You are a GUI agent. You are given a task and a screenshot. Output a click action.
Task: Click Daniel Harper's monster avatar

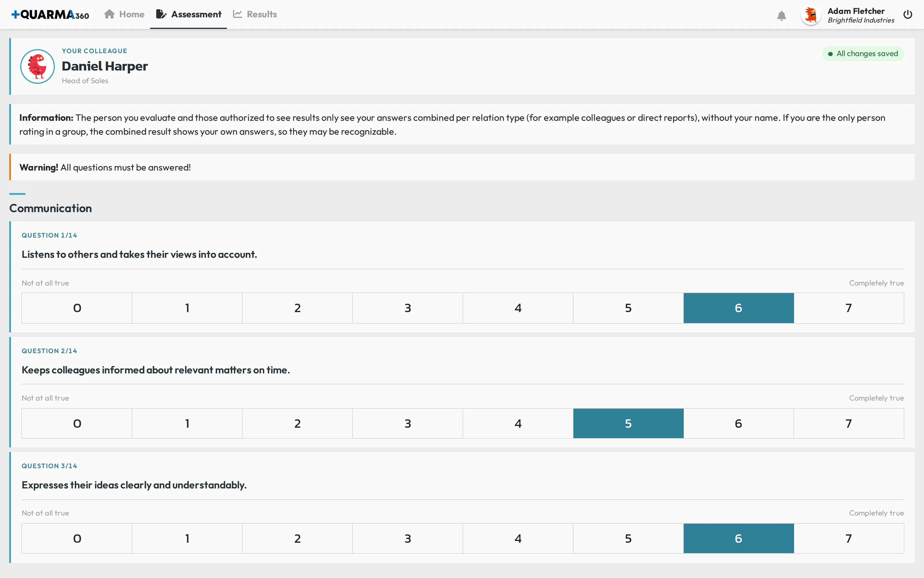tap(38, 66)
